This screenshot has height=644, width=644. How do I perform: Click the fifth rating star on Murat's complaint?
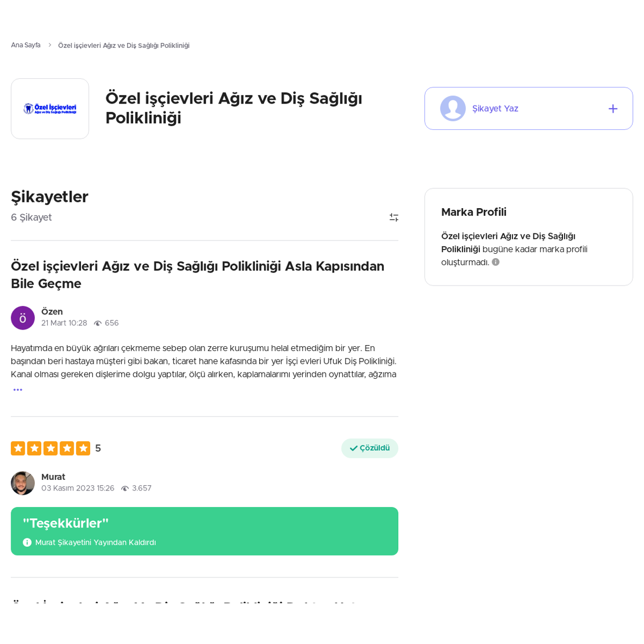pos(83,448)
